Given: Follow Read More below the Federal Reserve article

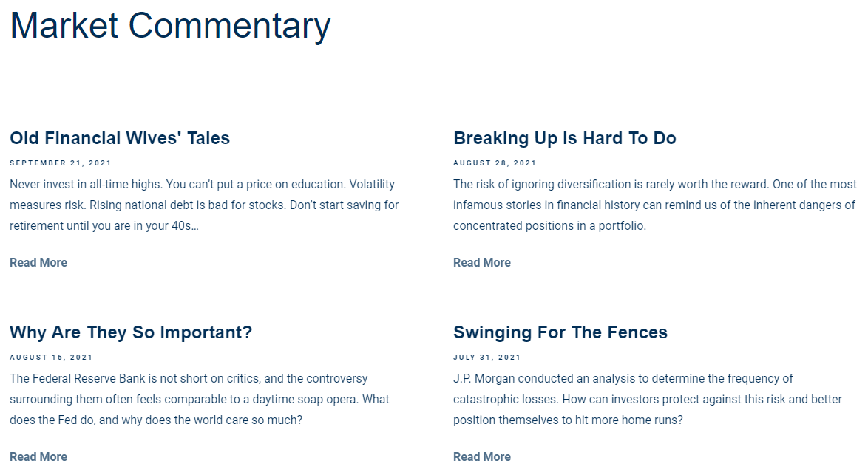Looking at the screenshot, I should coord(38,456).
